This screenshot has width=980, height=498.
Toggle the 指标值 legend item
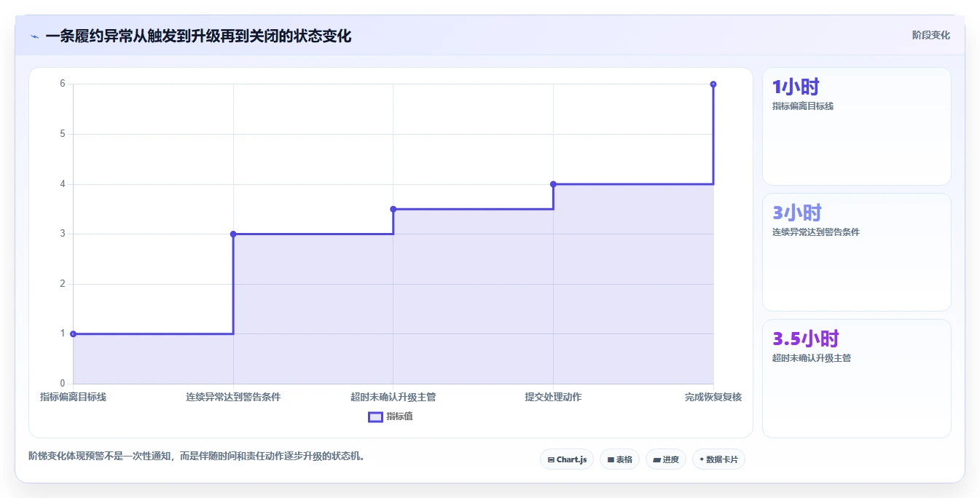(x=391, y=416)
